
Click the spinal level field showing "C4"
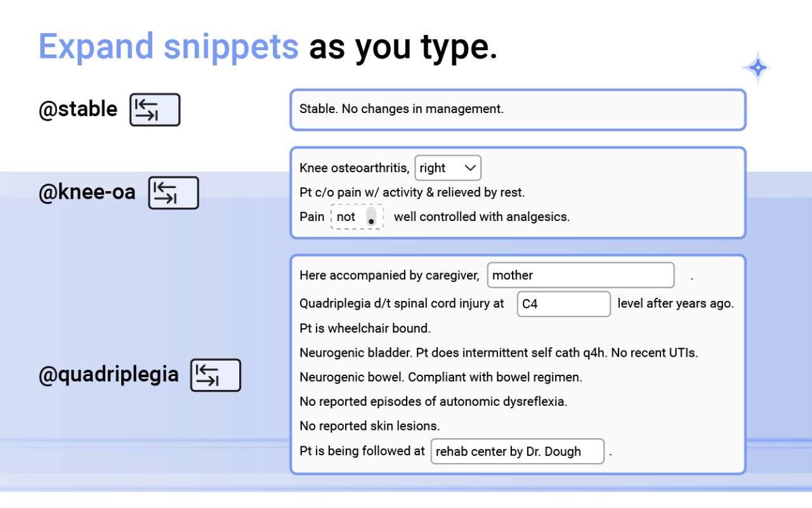point(563,304)
